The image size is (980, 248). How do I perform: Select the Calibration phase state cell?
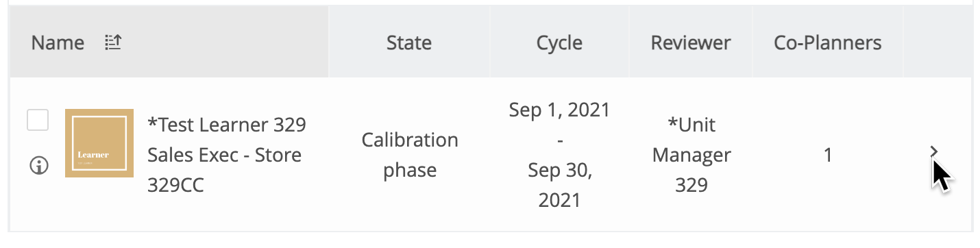[410, 155]
